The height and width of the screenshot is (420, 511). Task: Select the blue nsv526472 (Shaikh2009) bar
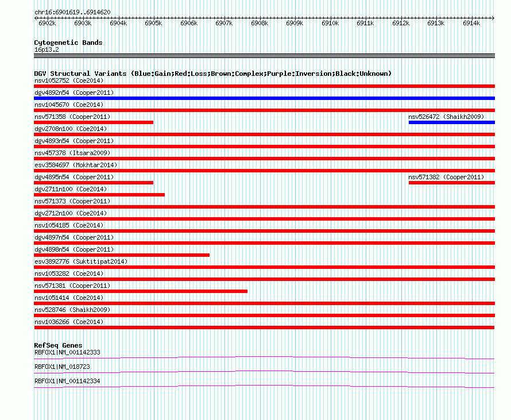click(452, 122)
